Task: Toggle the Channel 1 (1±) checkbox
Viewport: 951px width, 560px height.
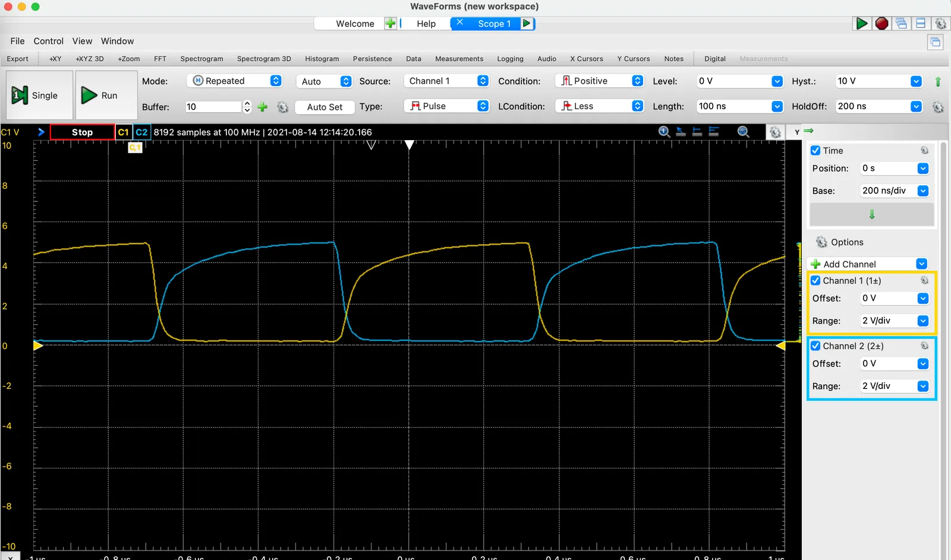Action: 815,280
